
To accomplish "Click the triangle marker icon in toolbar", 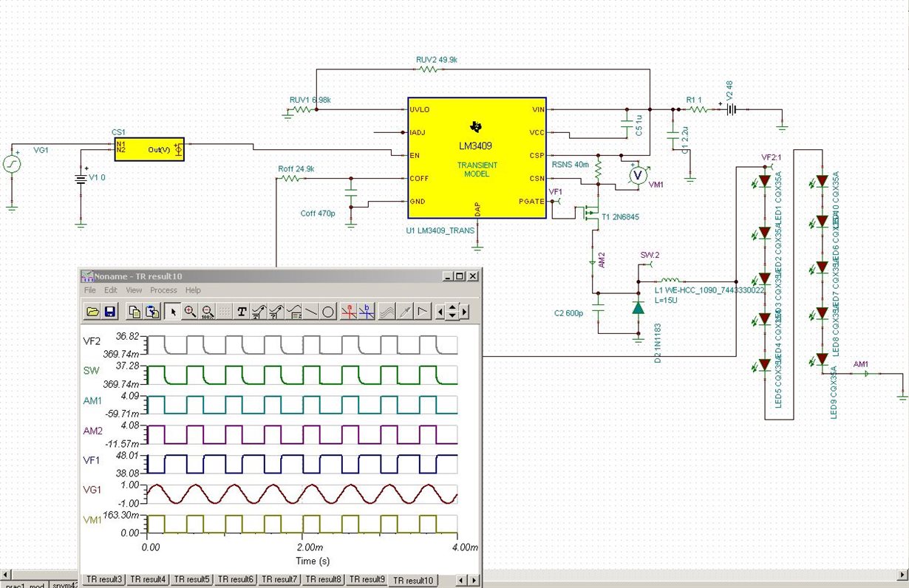I will click(x=422, y=312).
